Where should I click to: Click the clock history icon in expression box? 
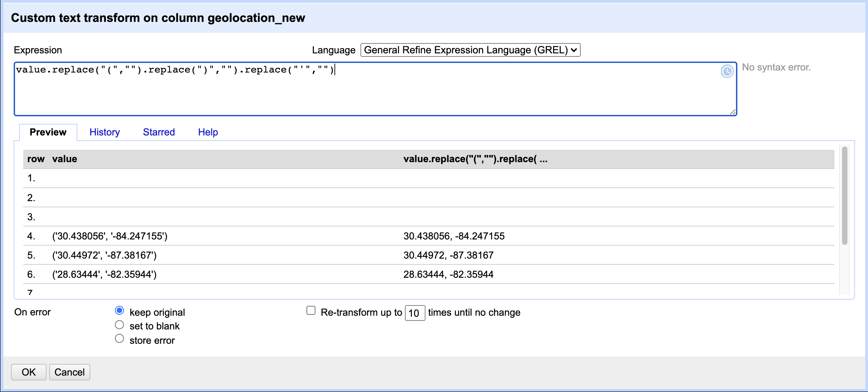coord(727,72)
